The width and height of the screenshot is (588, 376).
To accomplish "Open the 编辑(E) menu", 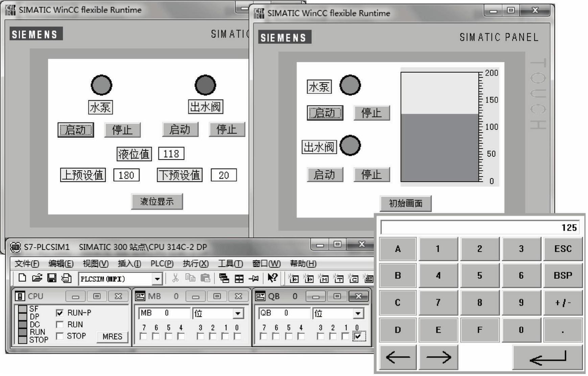I will click(x=61, y=264).
